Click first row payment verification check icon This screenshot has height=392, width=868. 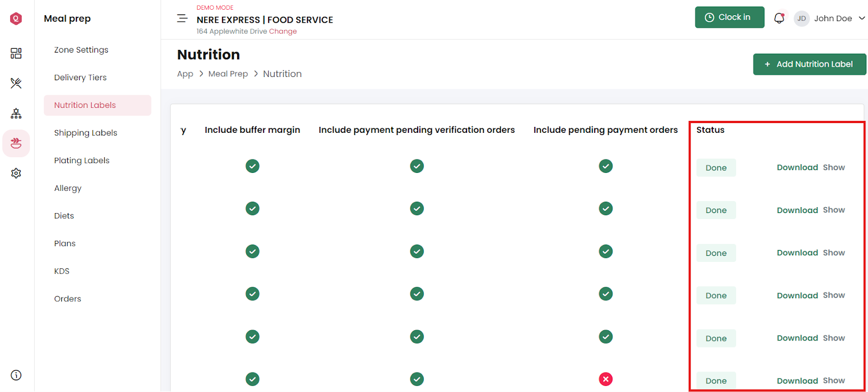[417, 166]
